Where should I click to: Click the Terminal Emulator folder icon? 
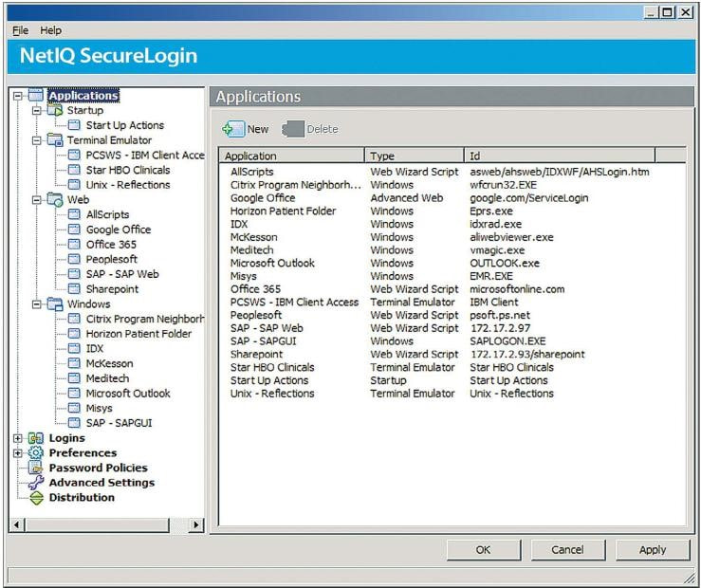tap(55, 139)
